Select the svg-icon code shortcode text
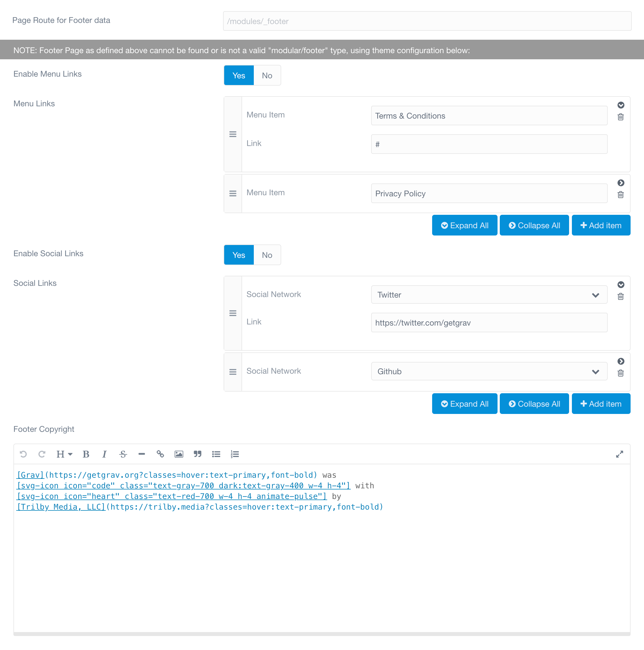The width and height of the screenshot is (644, 650). point(184,486)
